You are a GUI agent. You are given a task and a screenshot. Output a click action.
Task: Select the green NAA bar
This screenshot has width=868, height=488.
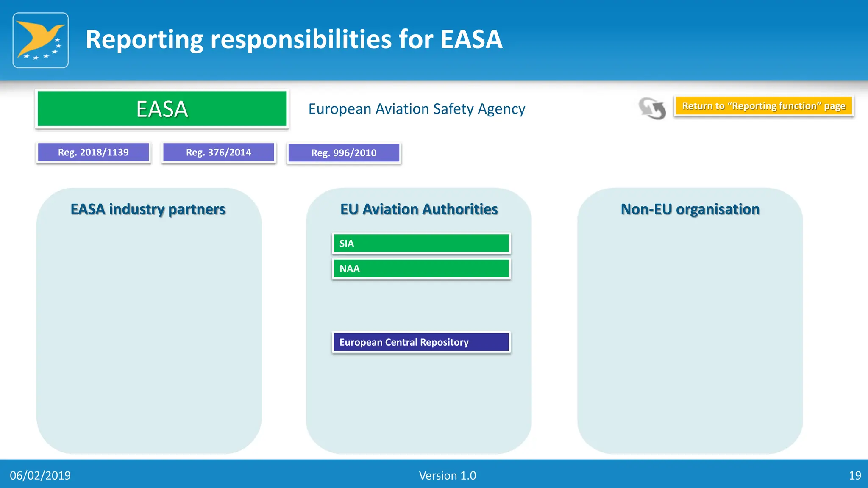pos(421,269)
